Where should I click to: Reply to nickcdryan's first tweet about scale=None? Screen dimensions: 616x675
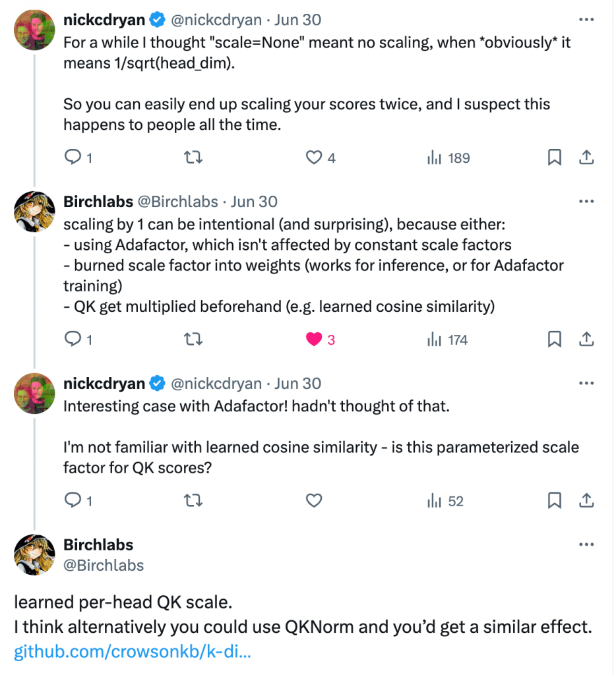coord(72,158)
